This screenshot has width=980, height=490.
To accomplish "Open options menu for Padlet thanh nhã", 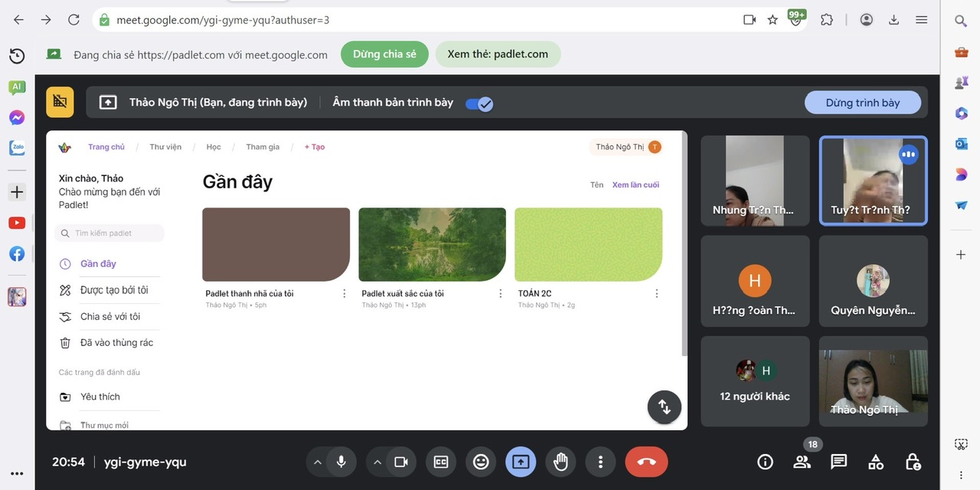I will click(344, 293).
